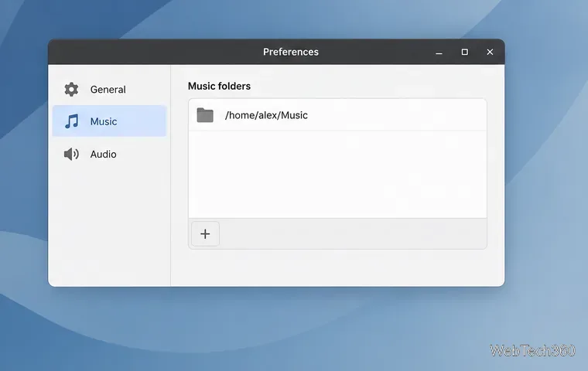
Task: Add a new music folder with plus button
Action: point(205,234)
